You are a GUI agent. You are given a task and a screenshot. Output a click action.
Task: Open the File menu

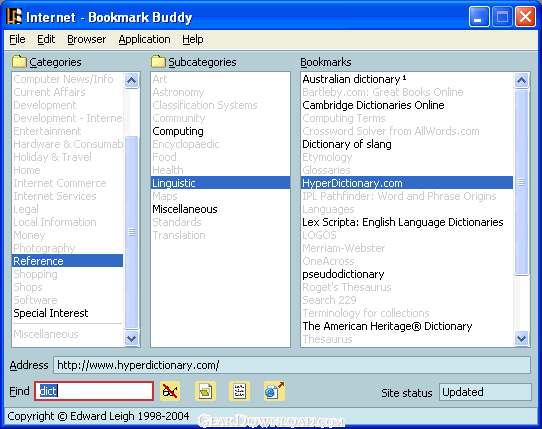point(17,39)
